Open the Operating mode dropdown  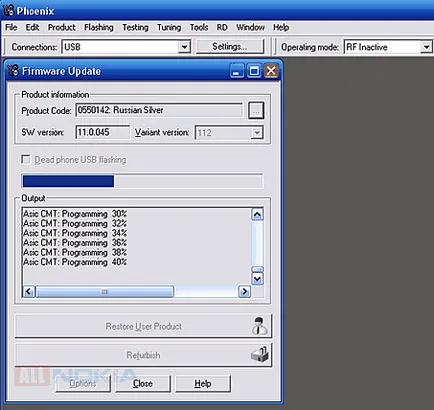coord(426,47)
